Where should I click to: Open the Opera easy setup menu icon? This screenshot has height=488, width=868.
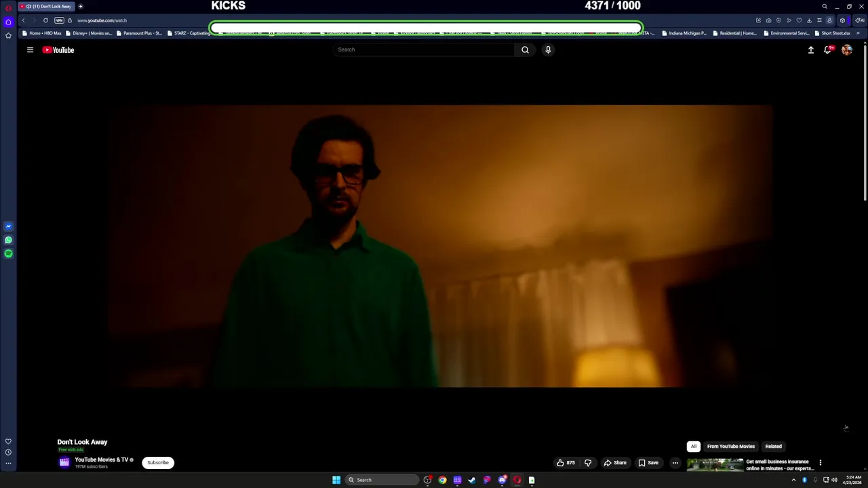click(819, 20)
